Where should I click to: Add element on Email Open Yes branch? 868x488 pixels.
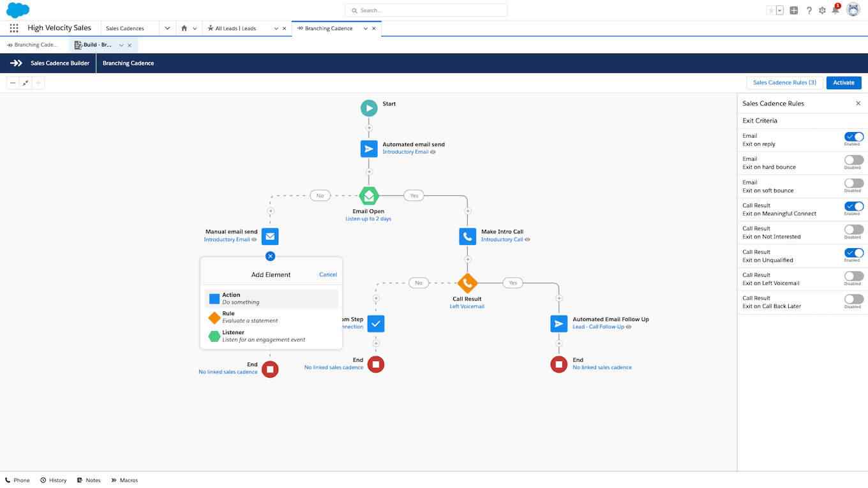(468, 211)
